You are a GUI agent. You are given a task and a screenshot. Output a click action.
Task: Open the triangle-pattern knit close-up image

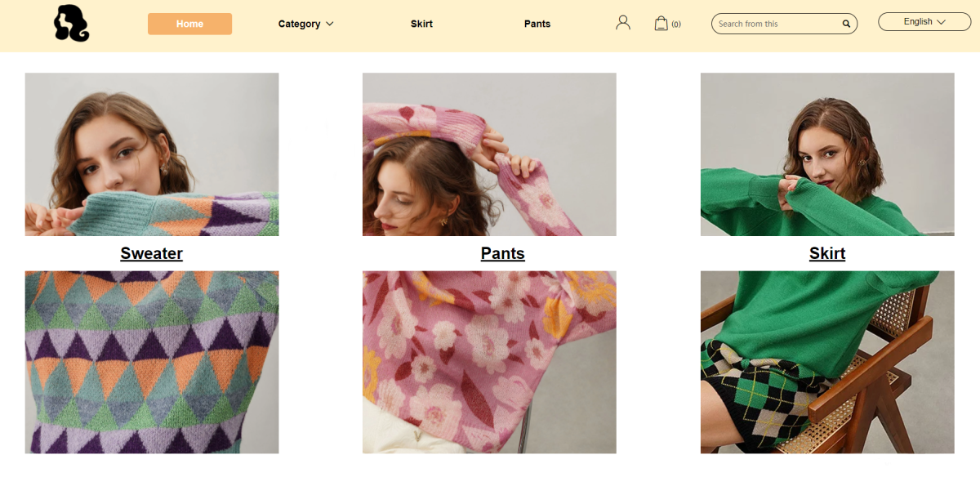(x=152, y=362)
